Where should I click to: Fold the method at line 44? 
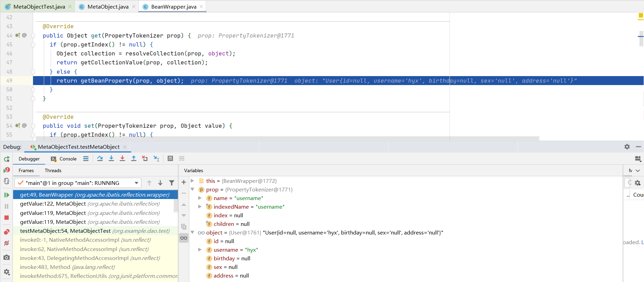[33, 35]
